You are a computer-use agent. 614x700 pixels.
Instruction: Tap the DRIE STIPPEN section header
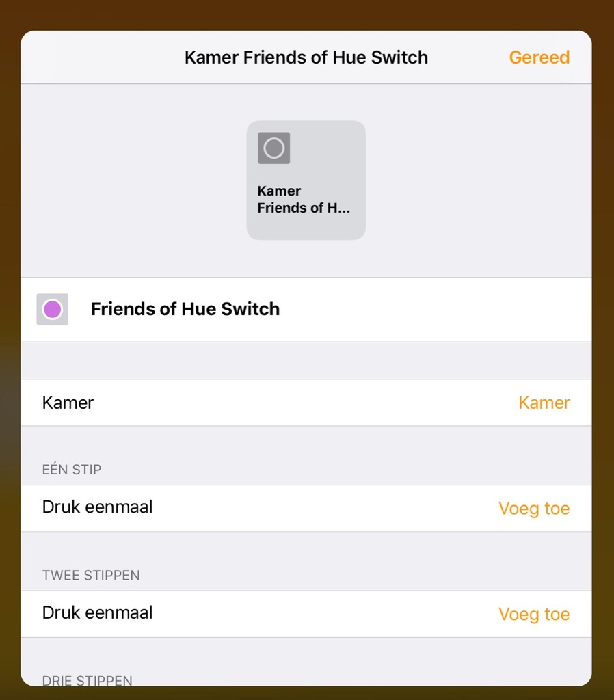pos(88,680)
